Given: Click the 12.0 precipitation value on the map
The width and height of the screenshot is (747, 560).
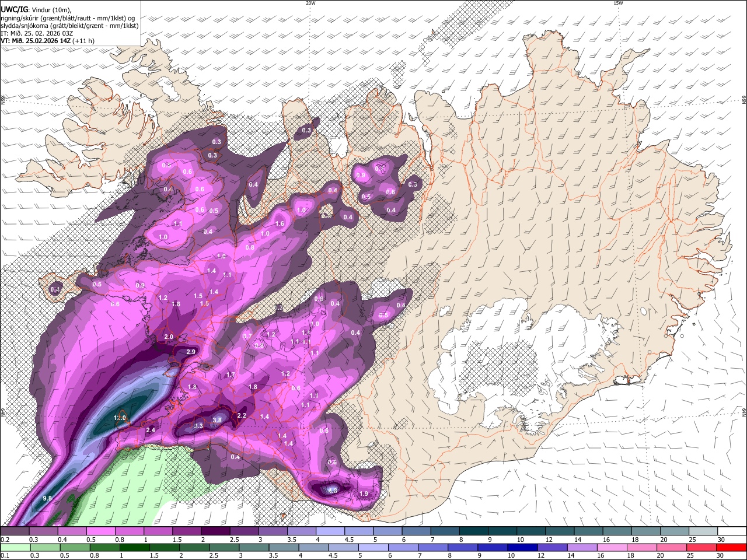Looking at the screenshot, I should (x=120, y=418).
